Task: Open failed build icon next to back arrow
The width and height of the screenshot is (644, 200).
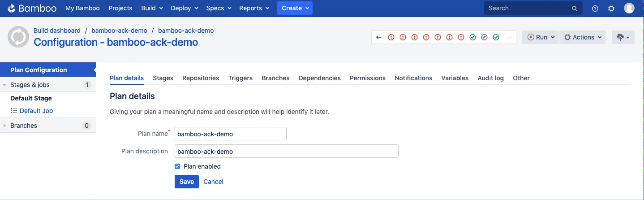Action: pyautogui.click(x=391, y=37)
